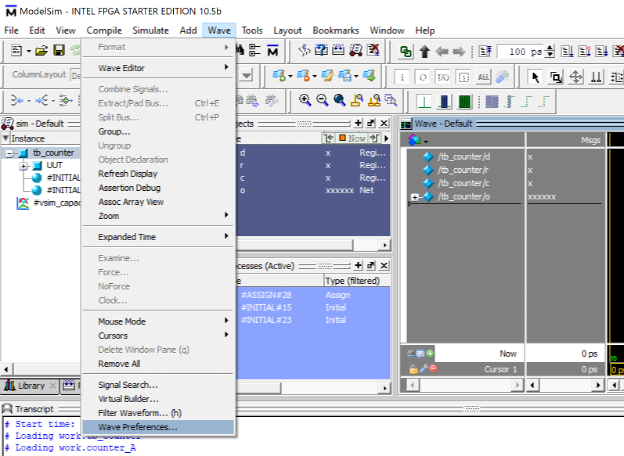Switch to the Library tab

(x=30, y=385)
